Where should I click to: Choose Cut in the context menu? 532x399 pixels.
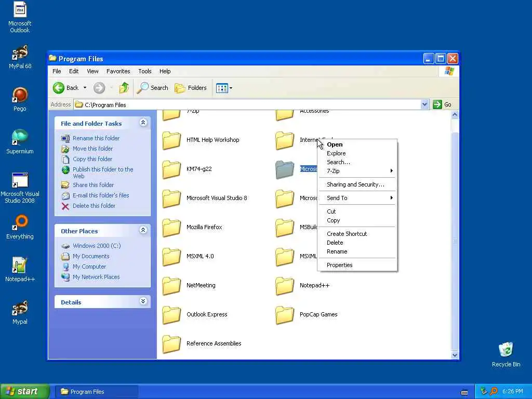[x=357, y=211]
